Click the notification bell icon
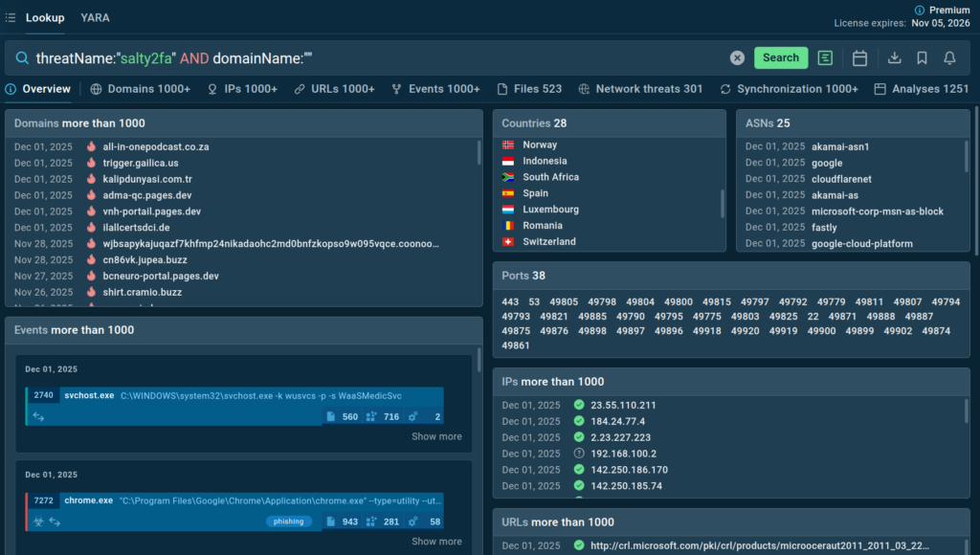Viewport: 980px width, 555px height. [x=949, y=58]
